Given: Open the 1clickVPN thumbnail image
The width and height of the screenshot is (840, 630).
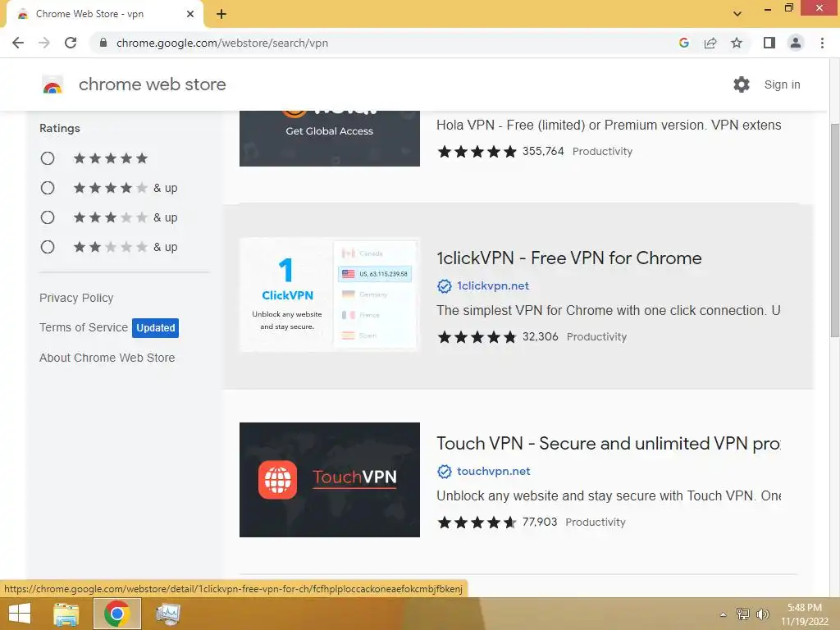Looking at the screenshot, I should click(x=330, y=294).
